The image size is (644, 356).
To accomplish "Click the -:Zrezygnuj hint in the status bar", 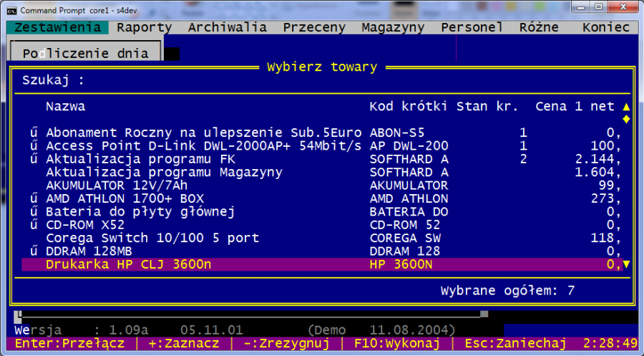I will [287, 343].
